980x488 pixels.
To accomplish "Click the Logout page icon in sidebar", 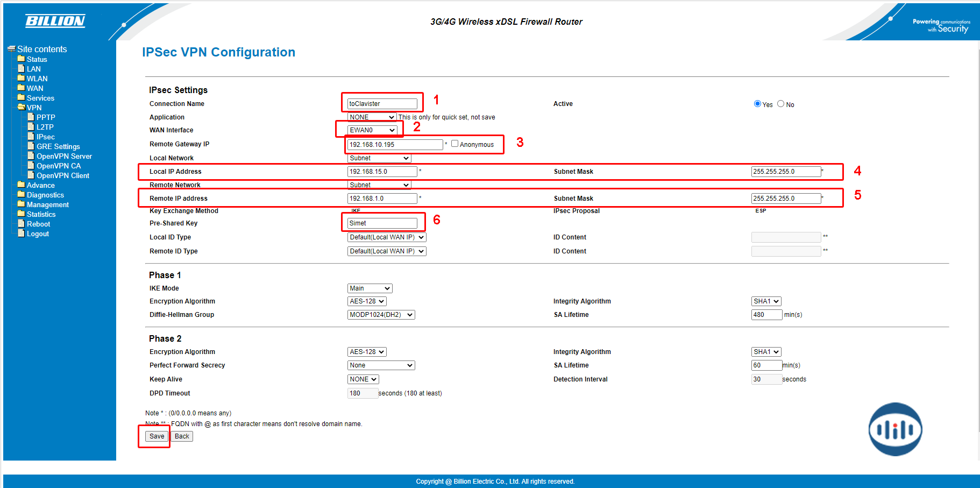I will [21, 233].
